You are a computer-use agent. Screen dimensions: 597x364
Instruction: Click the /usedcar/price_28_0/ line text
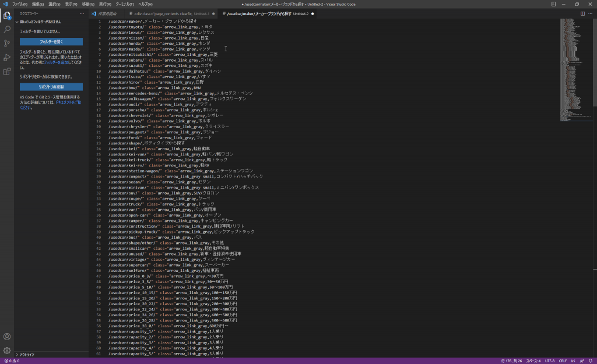(x=168, y=326)
